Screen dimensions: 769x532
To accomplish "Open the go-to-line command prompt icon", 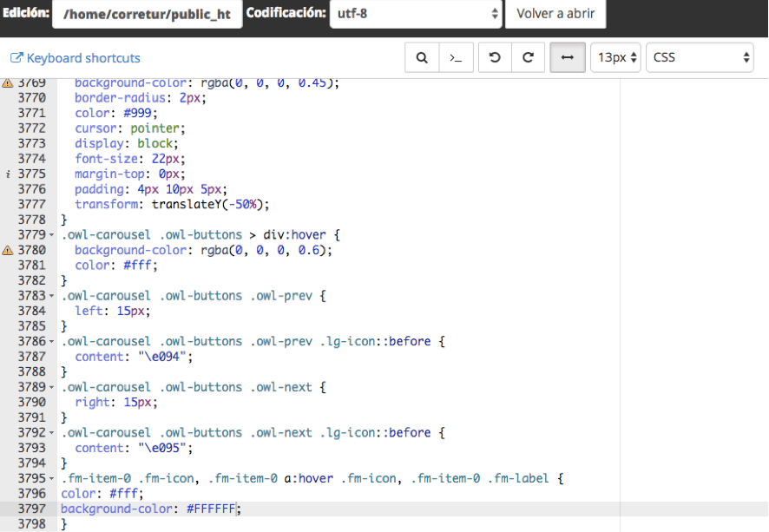I will [456, 58].
